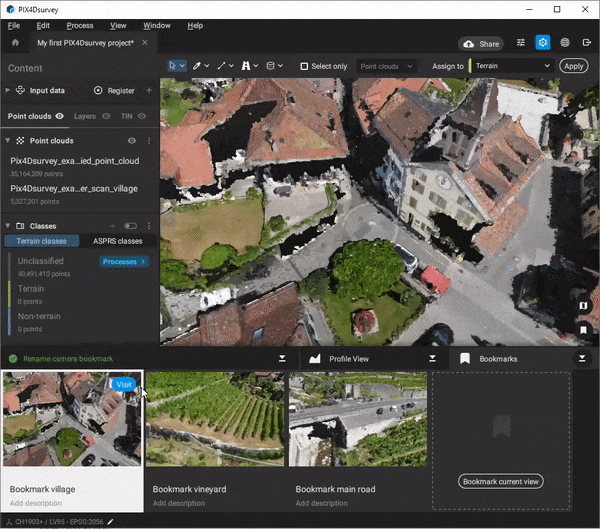
Task: Click the Non-terrain class blue color bar
Action: click(9, 322)
